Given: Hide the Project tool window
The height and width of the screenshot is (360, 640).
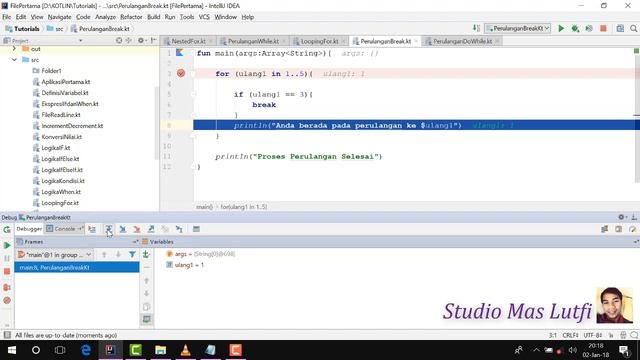Looking at the screenshot, I should (154, 40).
